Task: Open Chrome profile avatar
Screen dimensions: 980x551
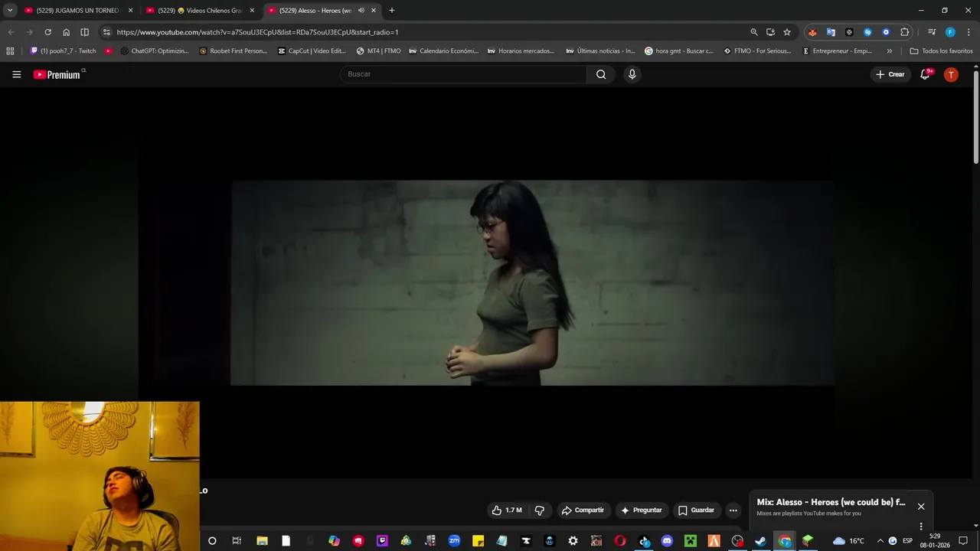Action: coord(950,32)
